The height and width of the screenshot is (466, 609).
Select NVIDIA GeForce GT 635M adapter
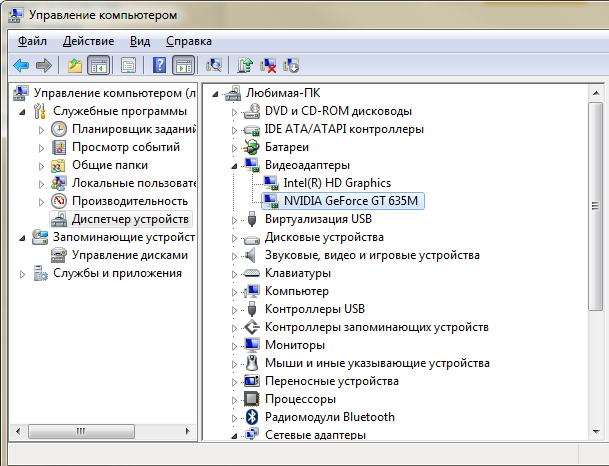click(x=351, y=201)
